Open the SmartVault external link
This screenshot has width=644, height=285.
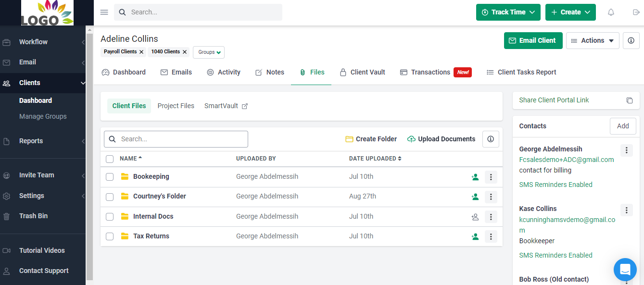226,106
